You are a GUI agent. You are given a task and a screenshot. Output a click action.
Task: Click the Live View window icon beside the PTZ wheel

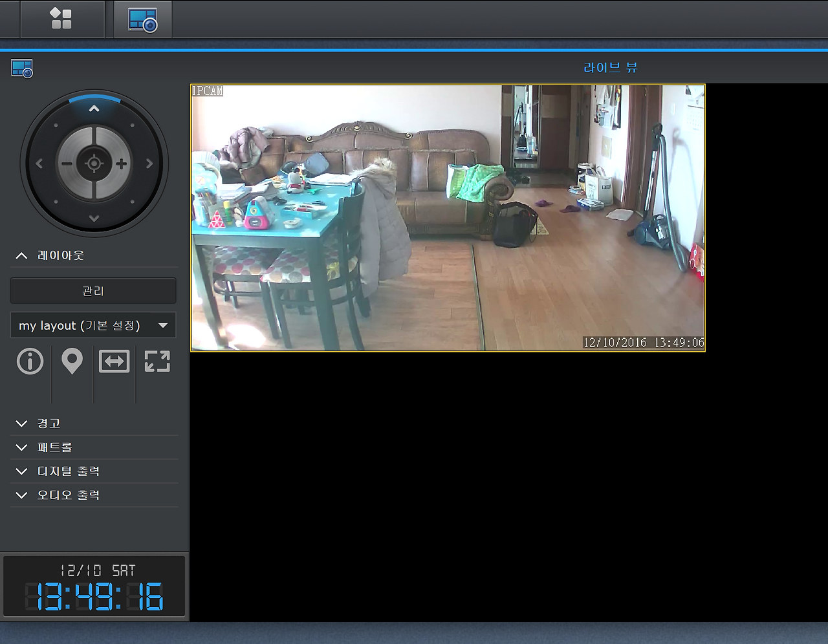22,69
